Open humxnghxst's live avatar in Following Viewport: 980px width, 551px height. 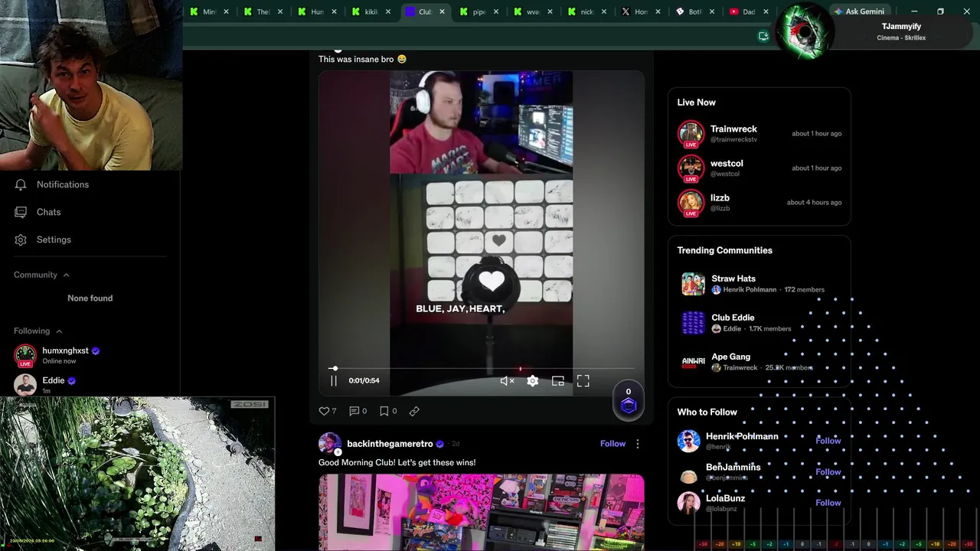point(25,356)
